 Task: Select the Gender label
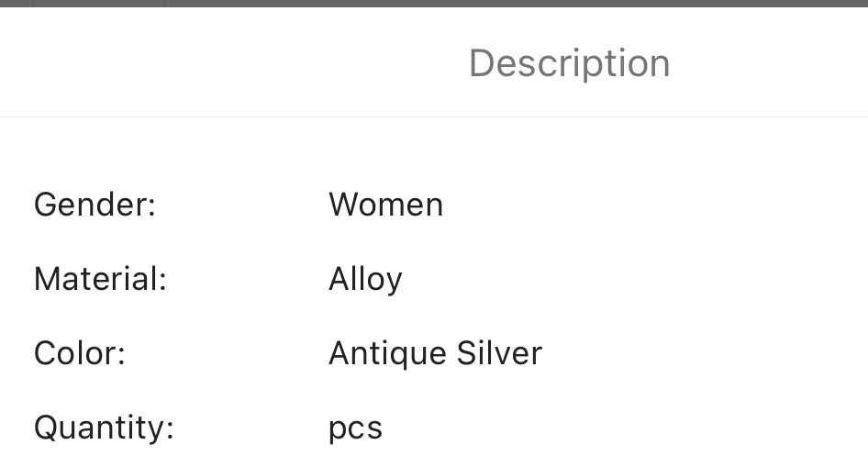[x=95, y=205]
